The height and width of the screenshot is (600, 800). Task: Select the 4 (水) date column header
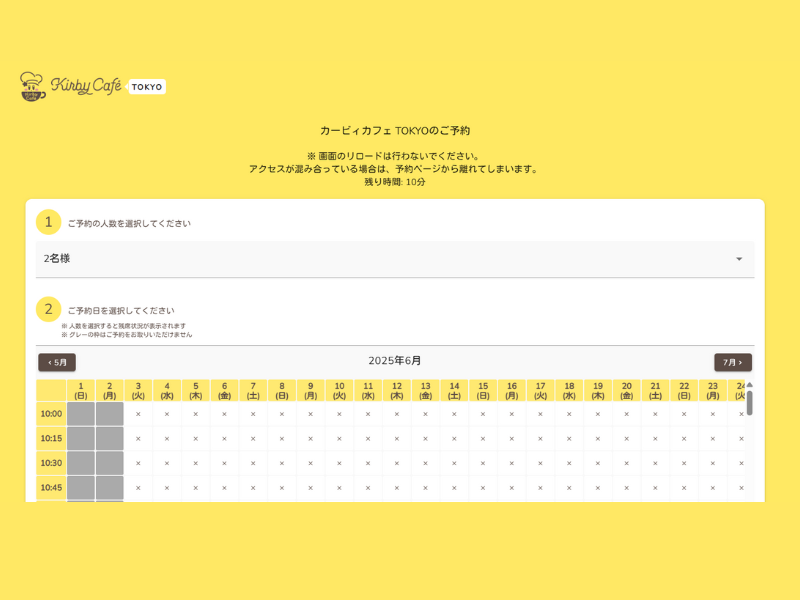click(167, 391)
